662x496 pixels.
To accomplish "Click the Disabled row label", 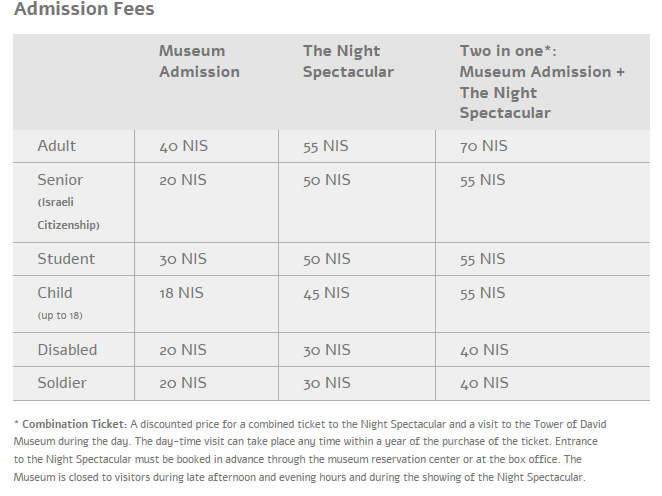I will click(67, 350).
